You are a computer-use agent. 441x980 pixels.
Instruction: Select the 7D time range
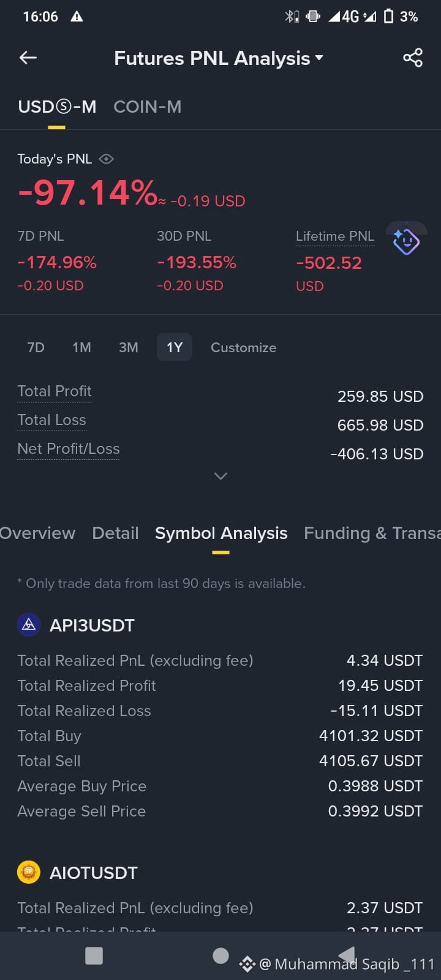pos(36,347)
